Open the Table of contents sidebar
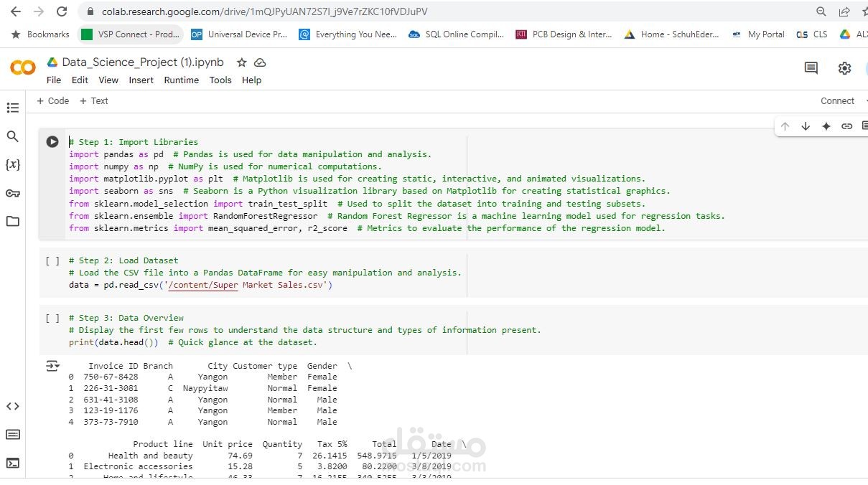868x485 pixels. tap(12, 108)
